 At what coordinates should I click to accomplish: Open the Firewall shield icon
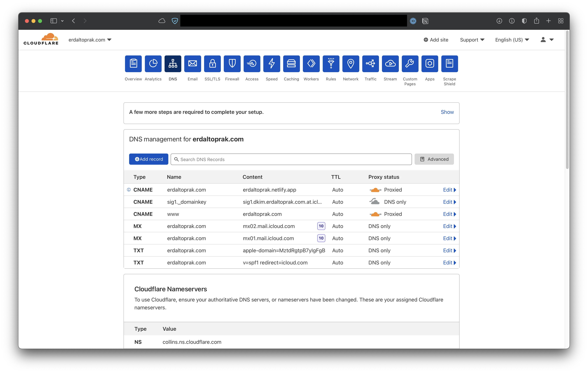[x=232, y=64]
